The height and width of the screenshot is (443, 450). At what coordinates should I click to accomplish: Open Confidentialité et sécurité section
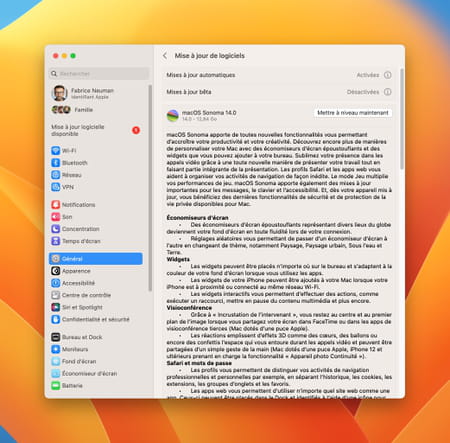click(96, 319)
